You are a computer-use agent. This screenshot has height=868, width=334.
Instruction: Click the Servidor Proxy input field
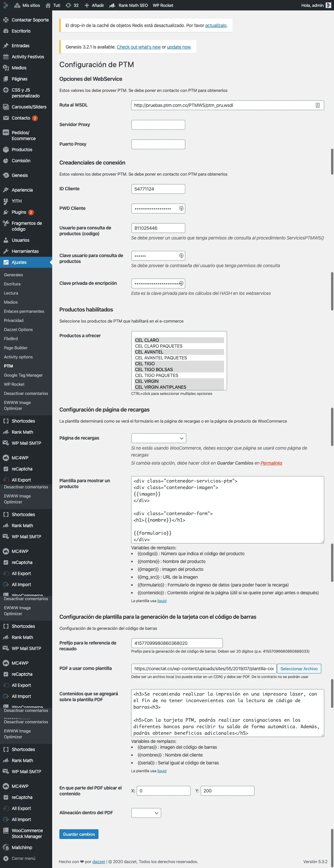click(x=158, y=125)
